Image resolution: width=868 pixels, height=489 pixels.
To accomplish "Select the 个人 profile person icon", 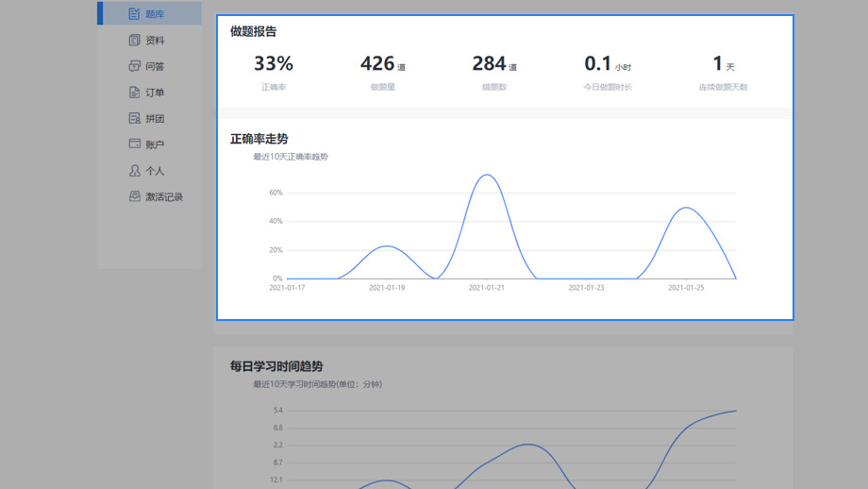I will [134, 171].
